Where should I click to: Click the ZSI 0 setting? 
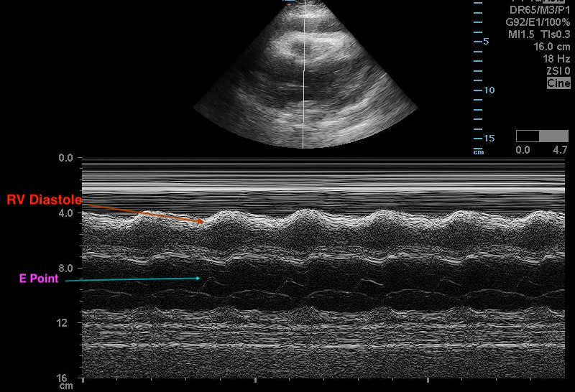(x=558, y=71)
